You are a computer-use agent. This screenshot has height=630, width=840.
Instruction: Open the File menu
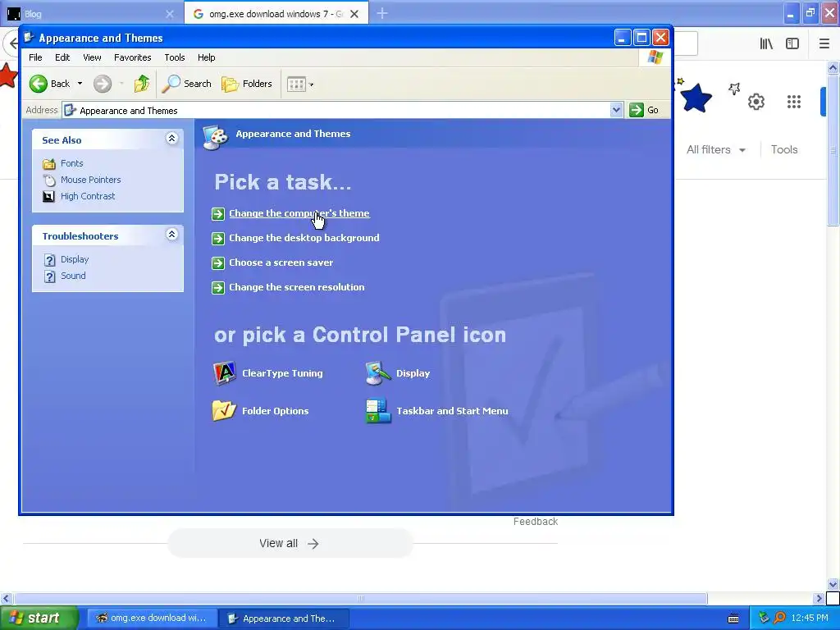tap(35, 57)
